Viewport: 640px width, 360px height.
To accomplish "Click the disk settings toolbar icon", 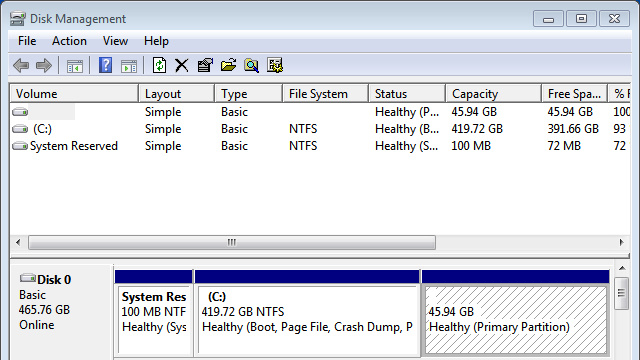I will [275, 65].
